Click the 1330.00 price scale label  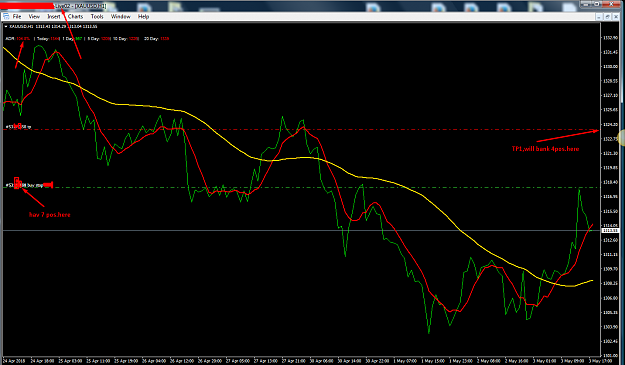610,67
